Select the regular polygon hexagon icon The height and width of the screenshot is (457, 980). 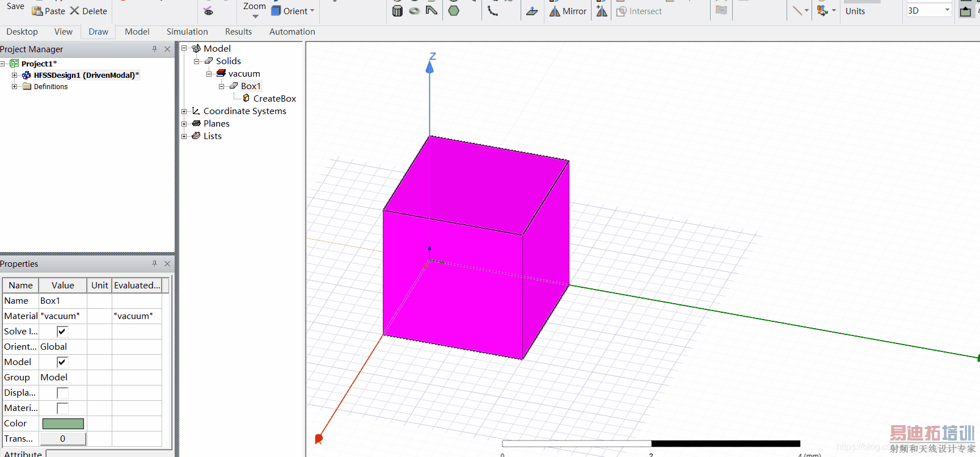tap(454, 11)
